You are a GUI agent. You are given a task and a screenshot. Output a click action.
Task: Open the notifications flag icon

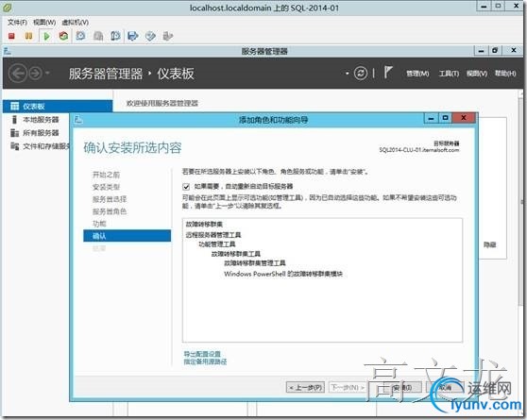388,73
